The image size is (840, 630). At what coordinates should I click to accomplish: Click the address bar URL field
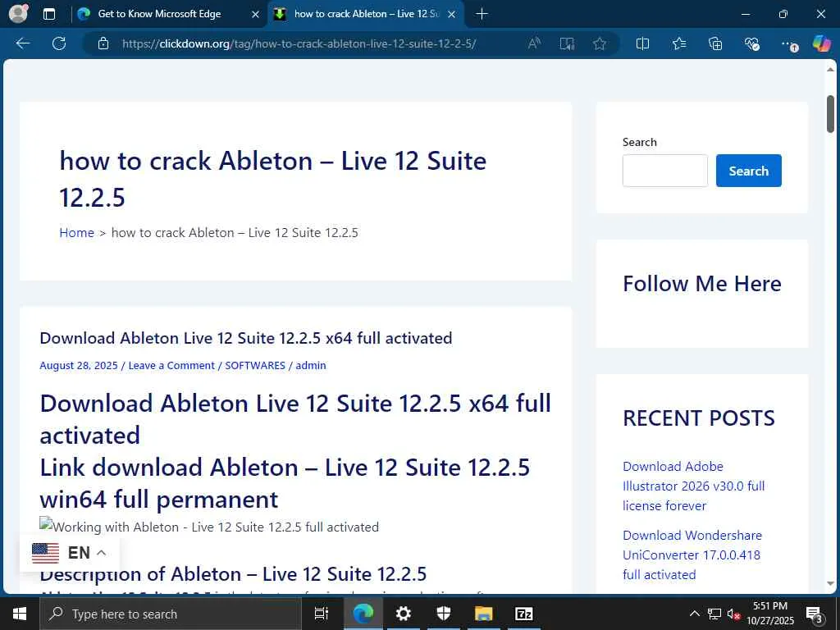(299, 43)
